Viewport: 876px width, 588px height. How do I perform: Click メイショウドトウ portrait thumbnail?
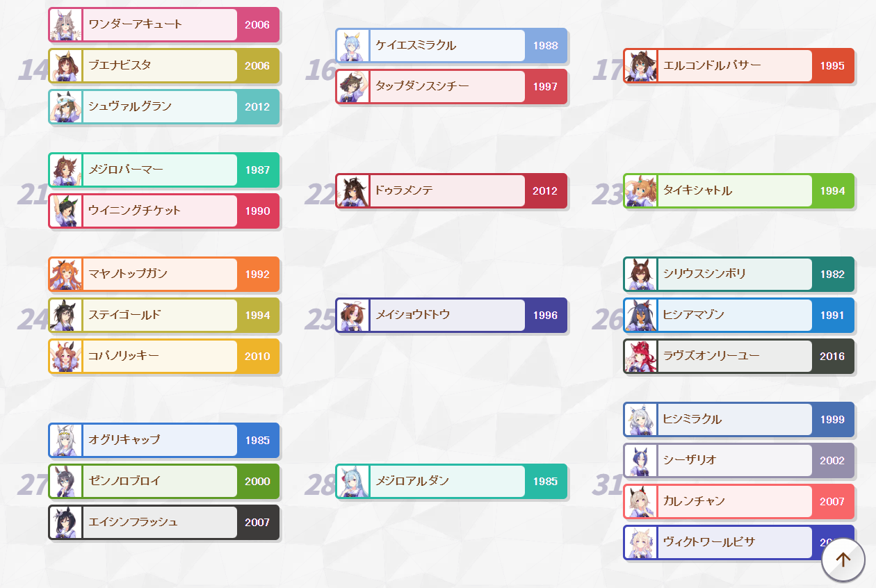tap(353, 316)
